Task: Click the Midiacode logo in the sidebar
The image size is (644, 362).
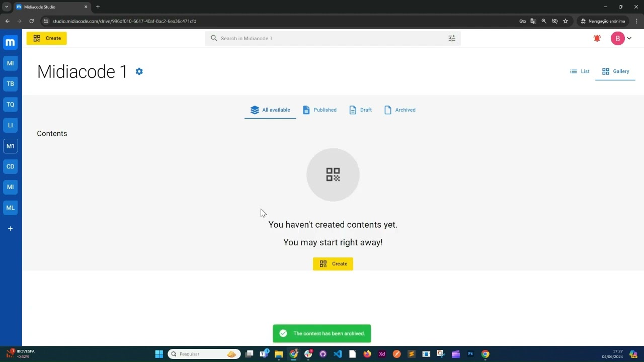Action: pos(10,43)
